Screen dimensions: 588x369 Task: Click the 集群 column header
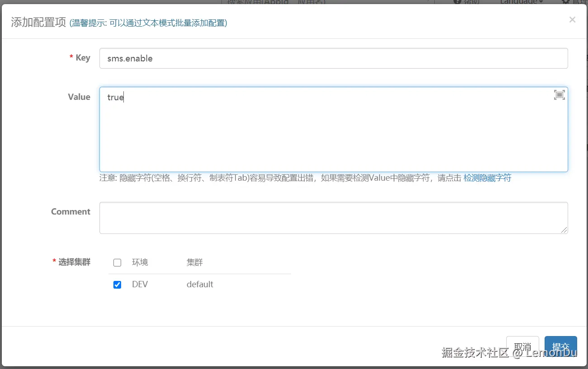coord(195,262)
